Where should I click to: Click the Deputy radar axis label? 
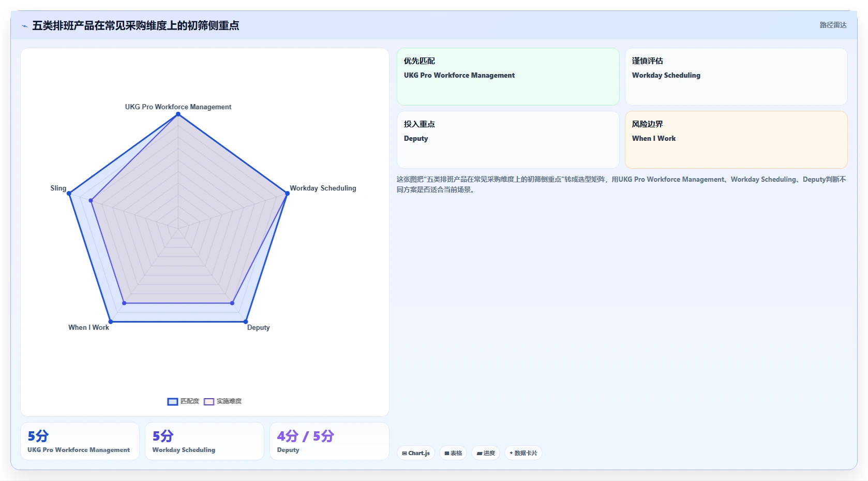[x=258, y=327]
